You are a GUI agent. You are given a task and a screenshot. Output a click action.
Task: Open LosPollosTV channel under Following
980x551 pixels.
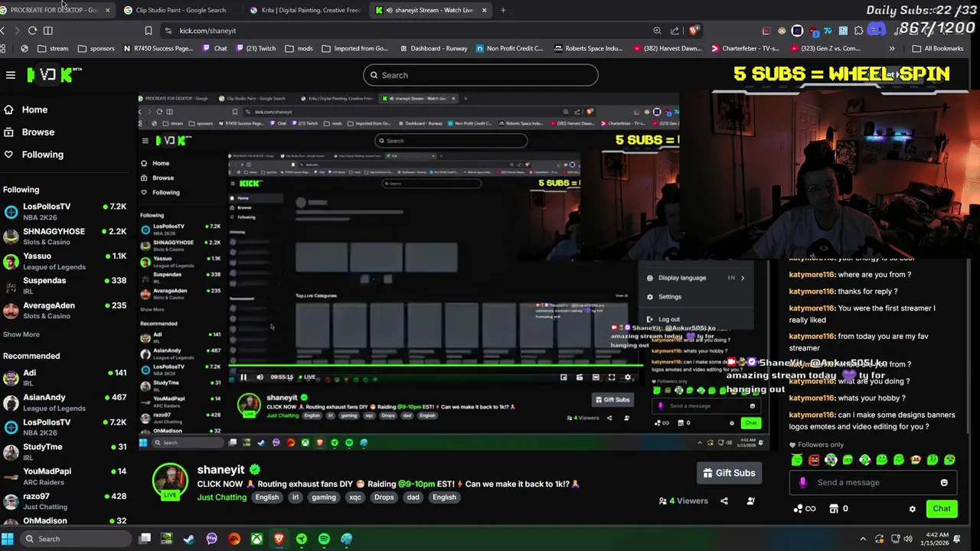click(x=64, y=211)
